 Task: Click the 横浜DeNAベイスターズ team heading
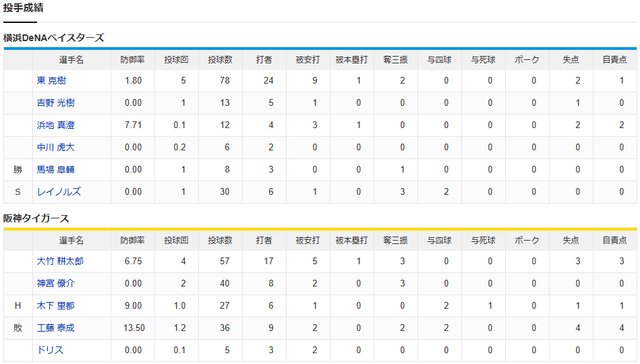(54, 38)
